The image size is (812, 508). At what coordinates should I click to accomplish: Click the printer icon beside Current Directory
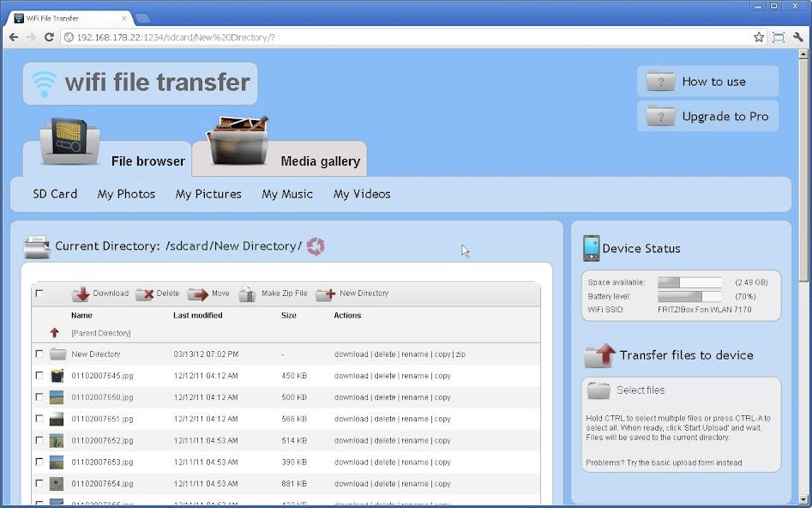[37, 247]
